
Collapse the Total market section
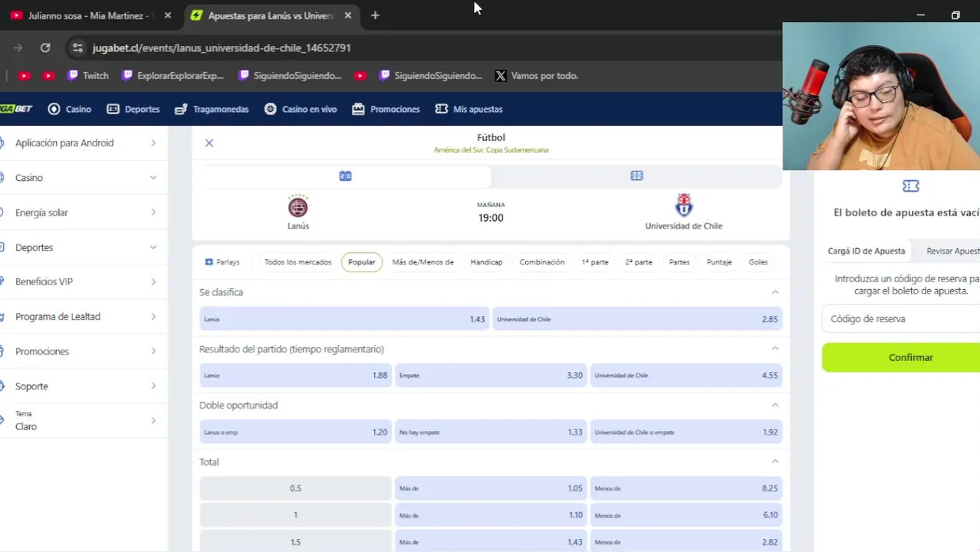click(x=774, y=462)
